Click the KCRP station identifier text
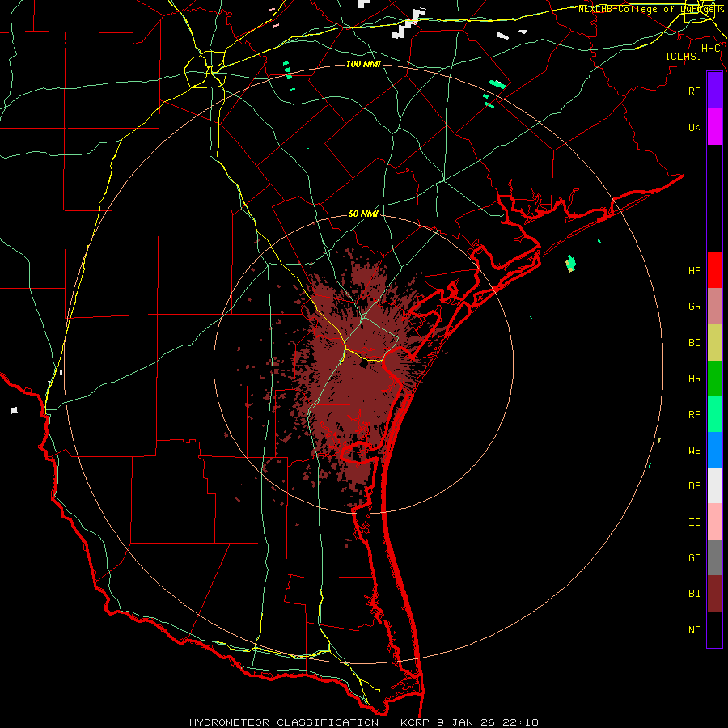 412,722
